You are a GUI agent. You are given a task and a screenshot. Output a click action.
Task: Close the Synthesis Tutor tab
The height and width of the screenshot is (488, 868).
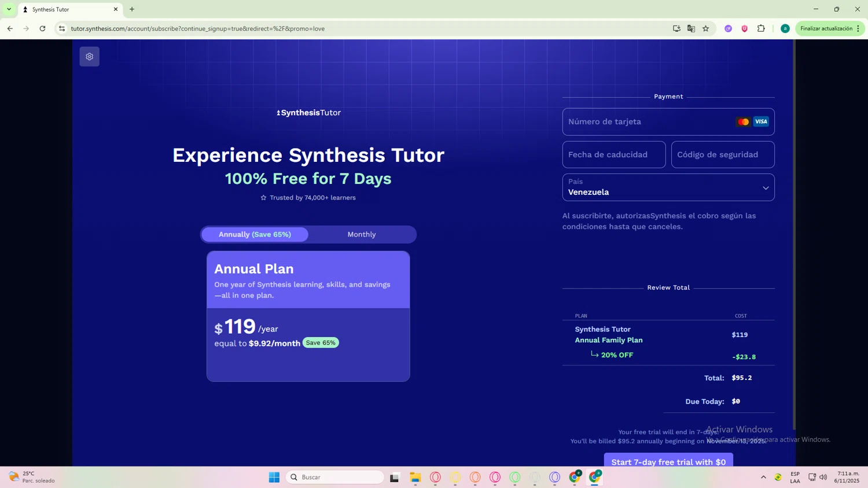pyautogui.click(x=115, y=9)
